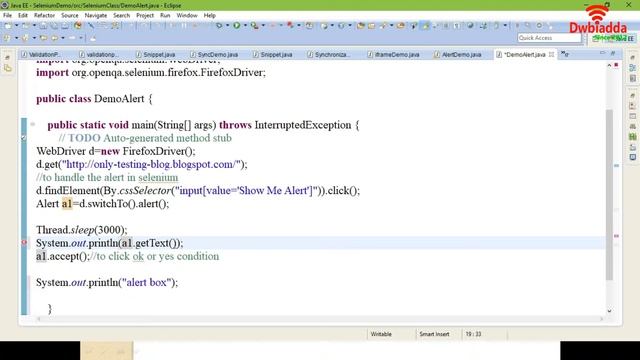Click the Debug bug icon
This screenshot has height=360, width=640.
pos(219,25)
